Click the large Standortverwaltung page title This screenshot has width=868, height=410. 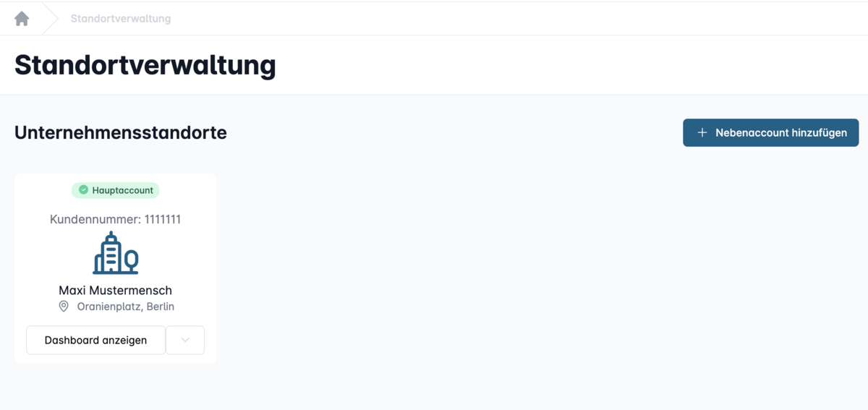point(145,65)
